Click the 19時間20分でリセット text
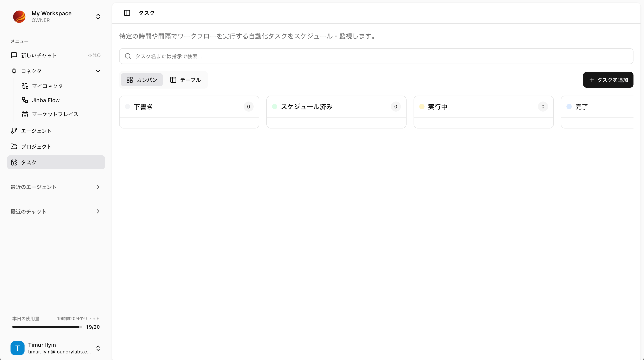This screenshot has height=360, width=644. (x=78, y=319)
